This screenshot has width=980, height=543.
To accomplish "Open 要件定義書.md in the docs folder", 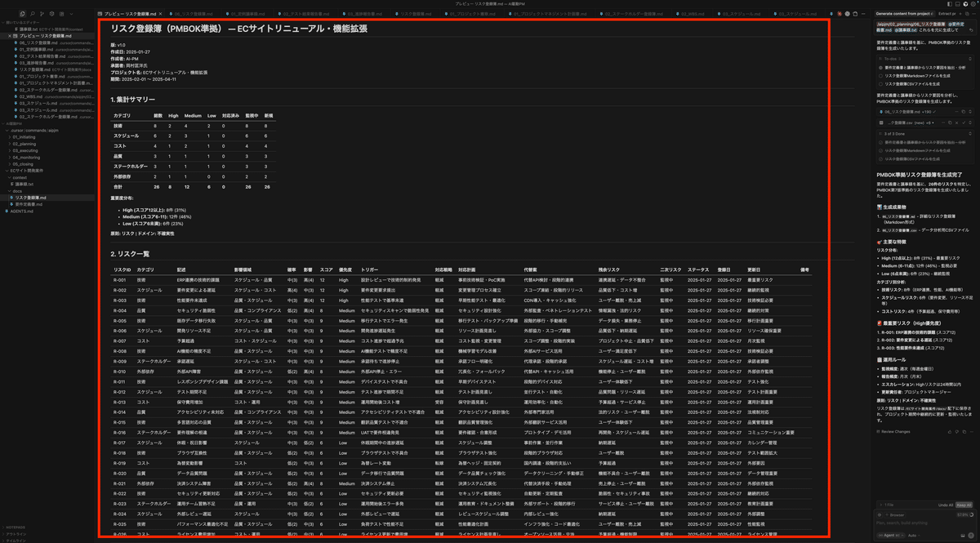I will click(49, 204).
